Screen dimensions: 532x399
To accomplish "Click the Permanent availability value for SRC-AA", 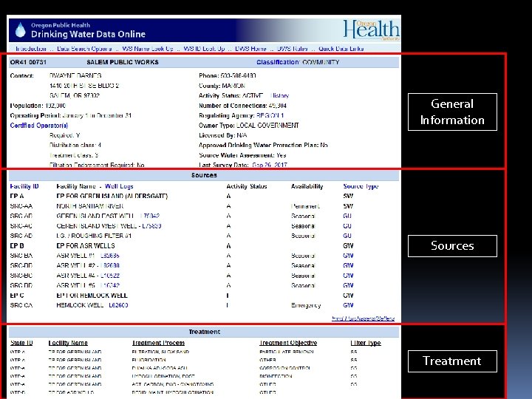I will (305, 206).
